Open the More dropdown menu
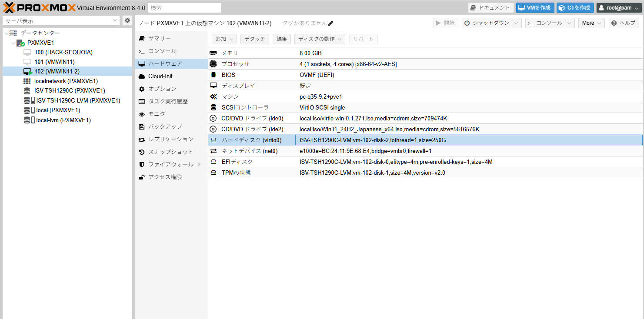Image resolution: width=644 pixels, height=319 pixels. tap(591, 23)
